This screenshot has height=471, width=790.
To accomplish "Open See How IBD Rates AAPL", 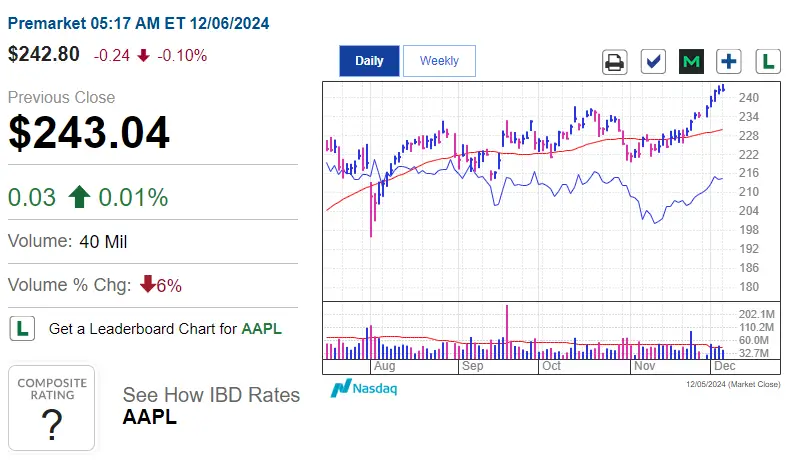I will 211,406.
